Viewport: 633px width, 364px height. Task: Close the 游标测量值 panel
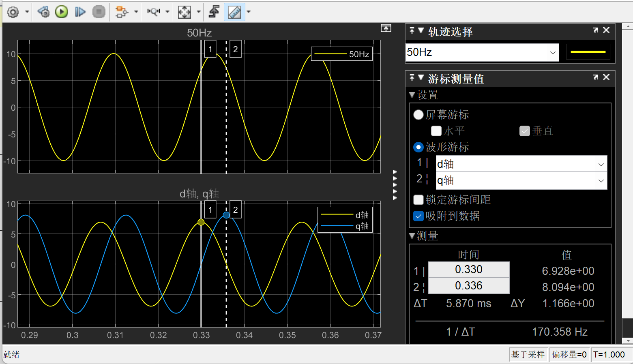(606, 77)
